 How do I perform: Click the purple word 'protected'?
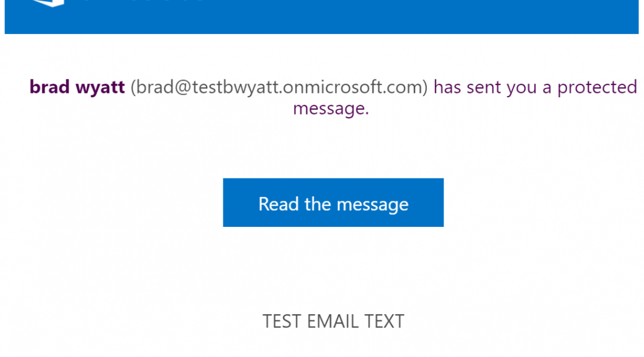point(597,88)
